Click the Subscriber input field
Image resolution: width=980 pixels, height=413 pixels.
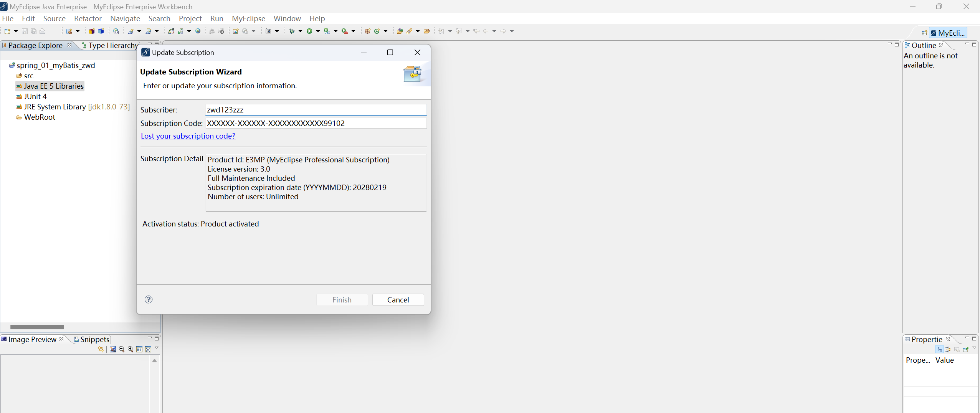(x=316, y=110)
